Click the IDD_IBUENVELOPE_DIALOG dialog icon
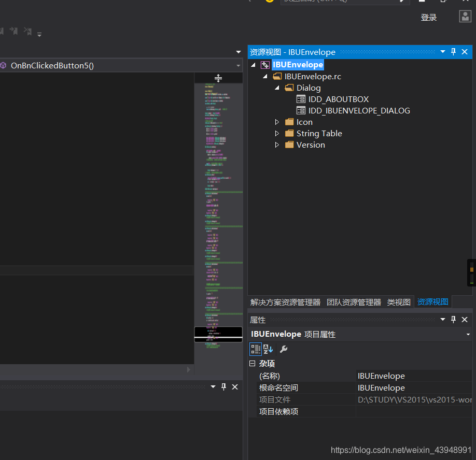This screenshot has height=460, width=476. pos(301,111)
